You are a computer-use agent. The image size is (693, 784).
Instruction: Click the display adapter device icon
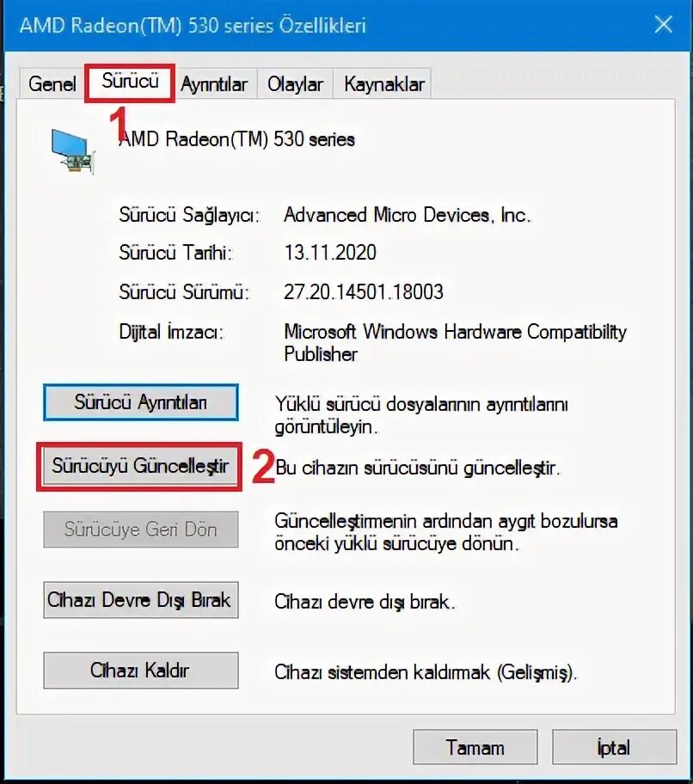73,151
